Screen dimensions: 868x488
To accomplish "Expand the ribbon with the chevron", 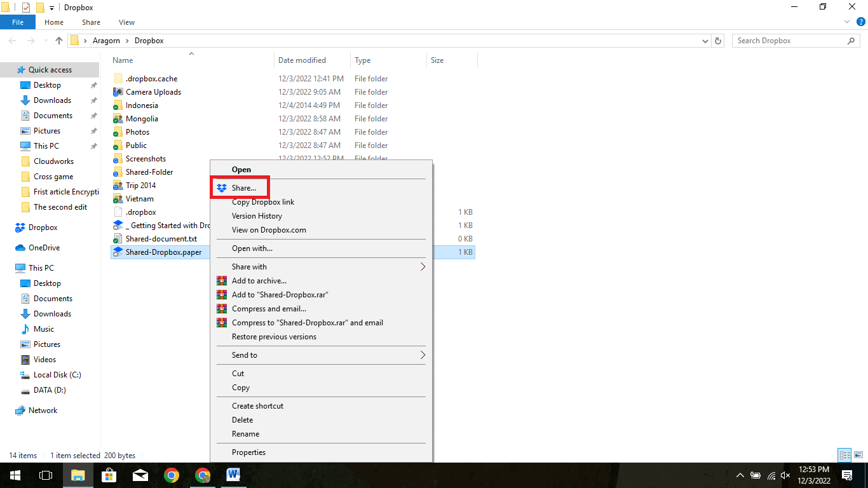I will coord(846,22).
